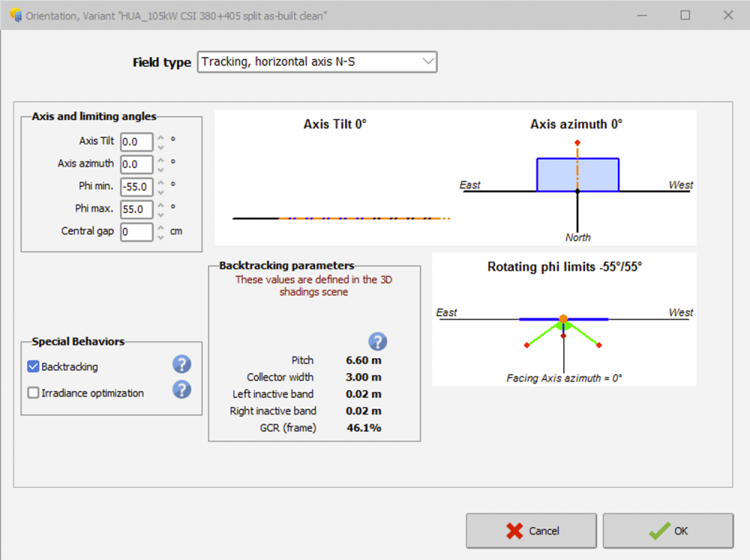Click into the Phi max. field

pos(136,209)
